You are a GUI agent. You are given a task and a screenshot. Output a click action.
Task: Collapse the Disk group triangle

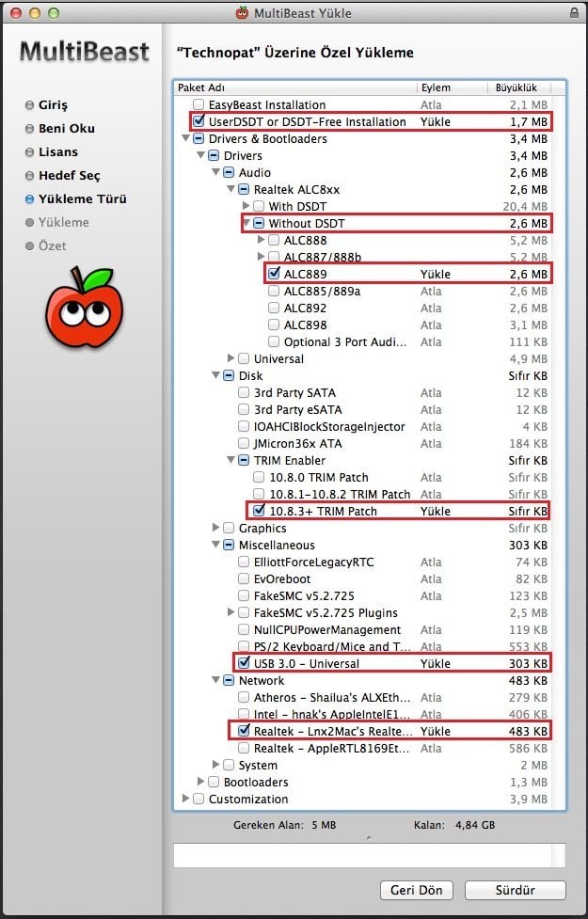click(x=215, y=375)
